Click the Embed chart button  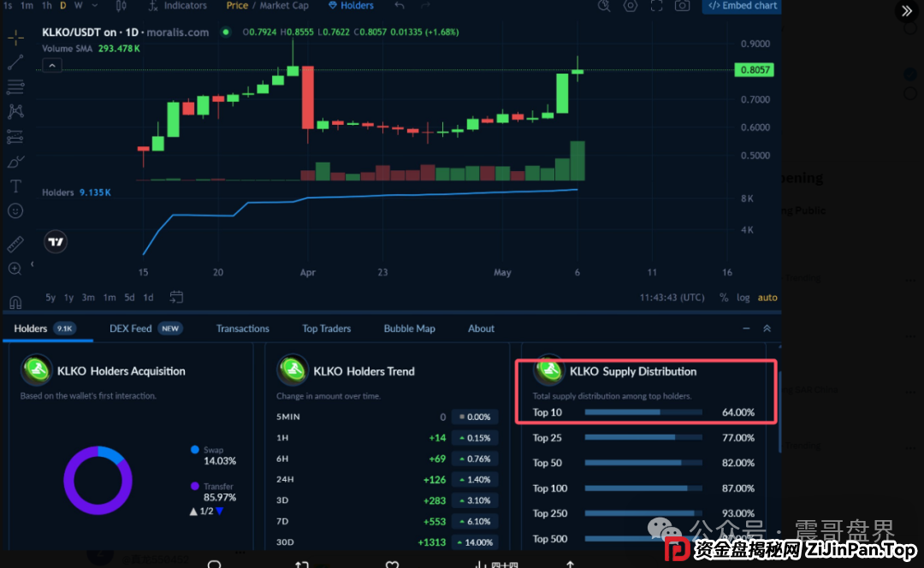[741, 7]
